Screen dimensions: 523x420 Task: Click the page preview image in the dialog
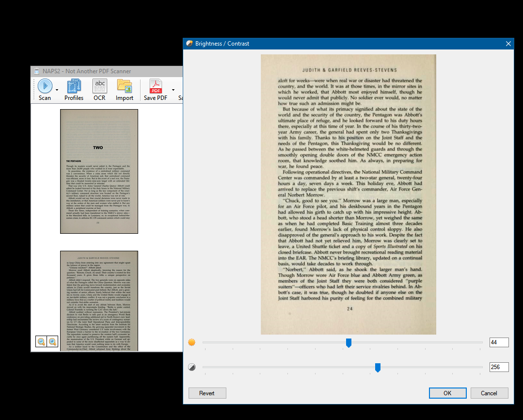click(348, 194)
